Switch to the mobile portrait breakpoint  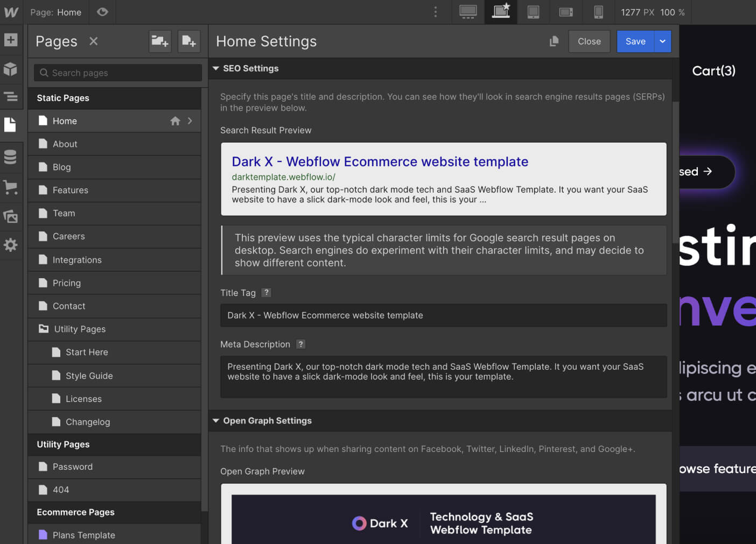coord(598,12)
